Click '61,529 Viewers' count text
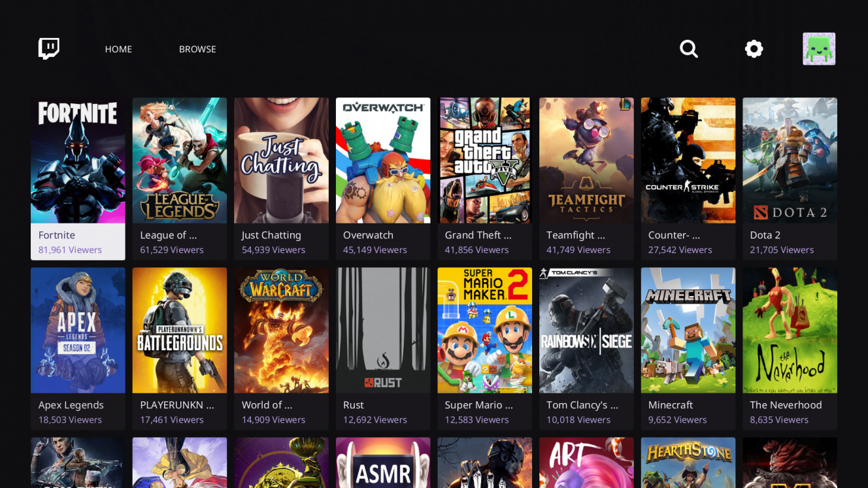The height and width of the screenshot is (488, 868). 172,250
